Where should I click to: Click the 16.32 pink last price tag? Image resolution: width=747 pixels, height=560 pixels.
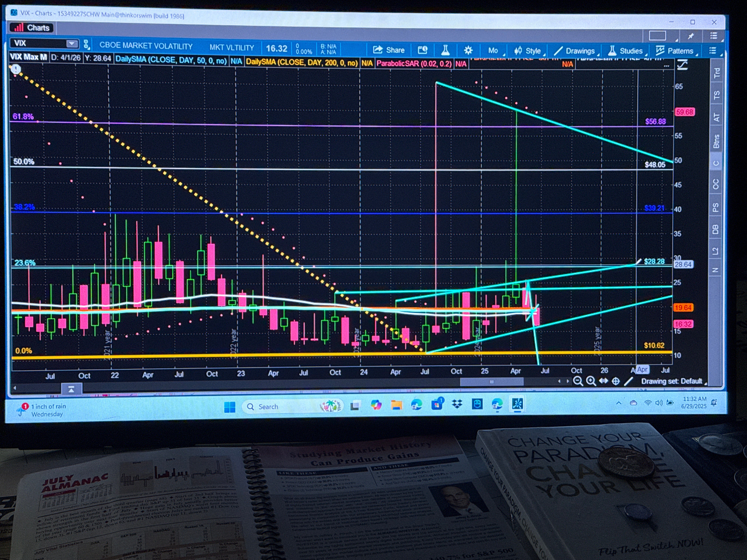click(683, 324)
